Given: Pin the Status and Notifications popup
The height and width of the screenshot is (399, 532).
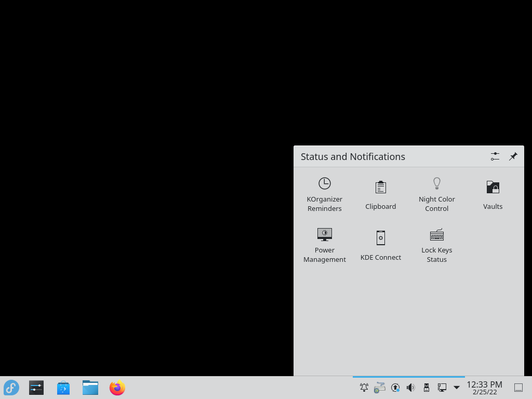Looking at the screenshot, I should coord(513,156).
